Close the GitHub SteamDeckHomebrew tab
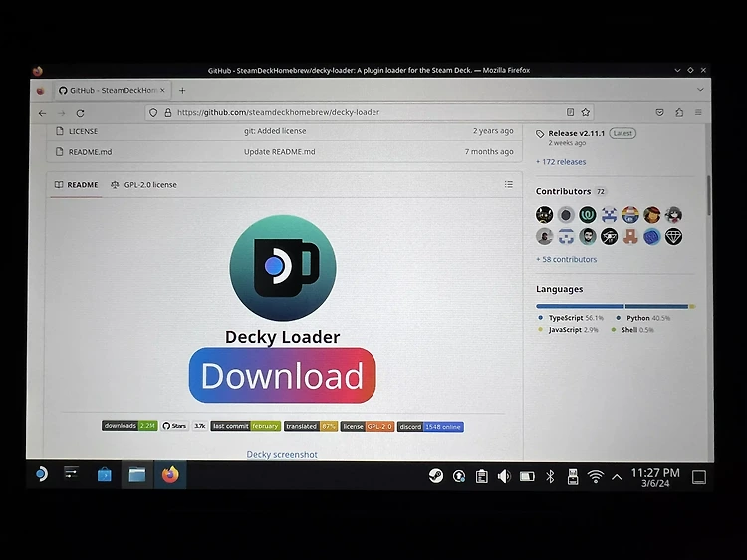This screenshot has width=747, height=560. [x=162, y=90]
